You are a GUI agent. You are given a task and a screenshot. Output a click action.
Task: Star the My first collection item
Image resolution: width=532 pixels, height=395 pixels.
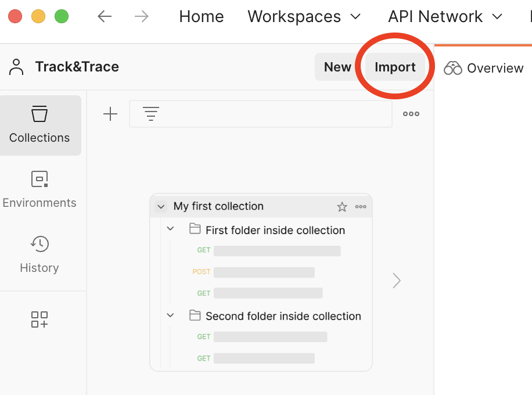pos(342,207)
